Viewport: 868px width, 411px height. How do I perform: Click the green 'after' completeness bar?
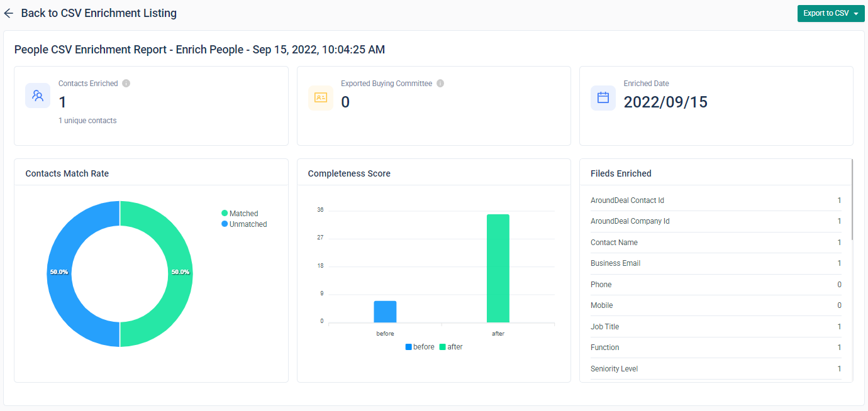pos(498,268)
